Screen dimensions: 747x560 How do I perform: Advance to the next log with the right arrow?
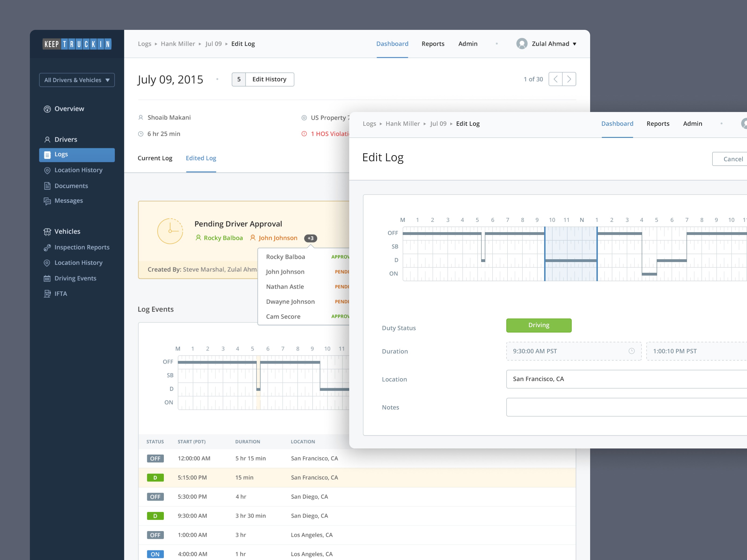click(x=569, y=79)
